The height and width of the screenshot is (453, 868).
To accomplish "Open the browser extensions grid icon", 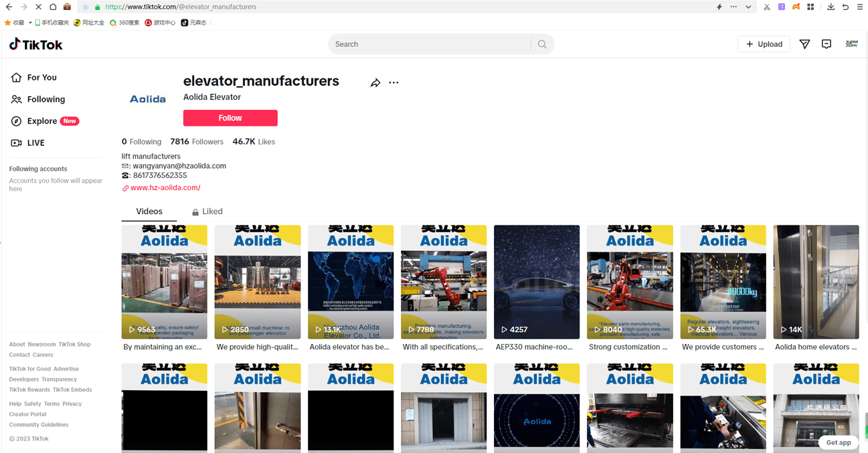I will [810, 7].
